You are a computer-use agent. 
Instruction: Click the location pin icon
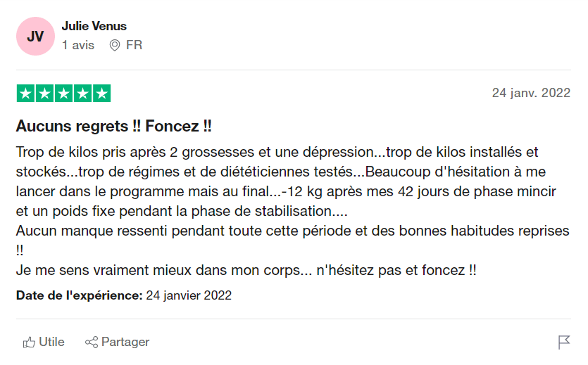[115, 45]
